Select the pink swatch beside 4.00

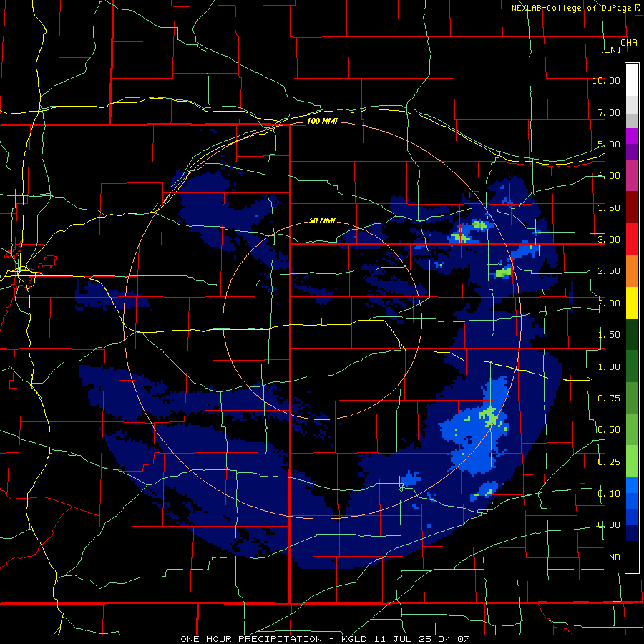(x=632, y=175)
